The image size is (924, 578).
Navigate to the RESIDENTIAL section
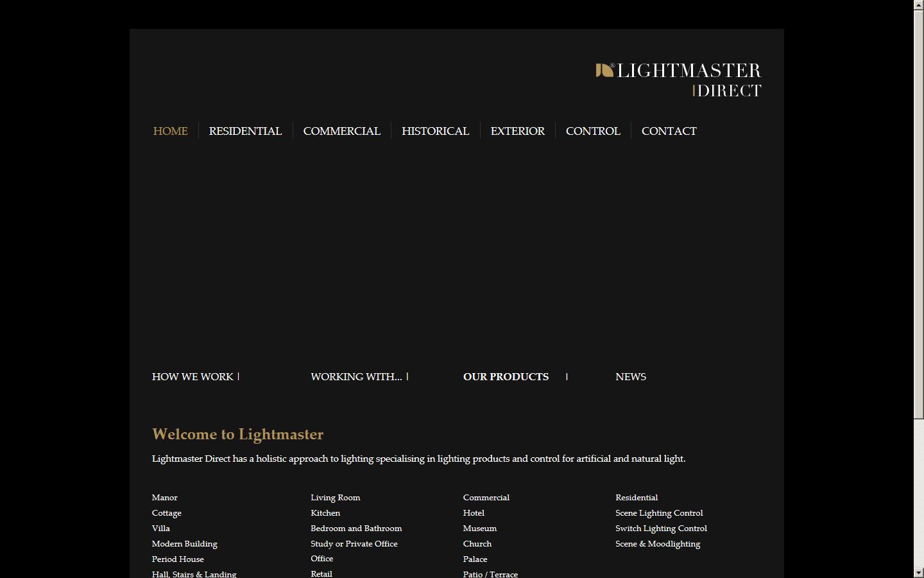pos(245,131)
